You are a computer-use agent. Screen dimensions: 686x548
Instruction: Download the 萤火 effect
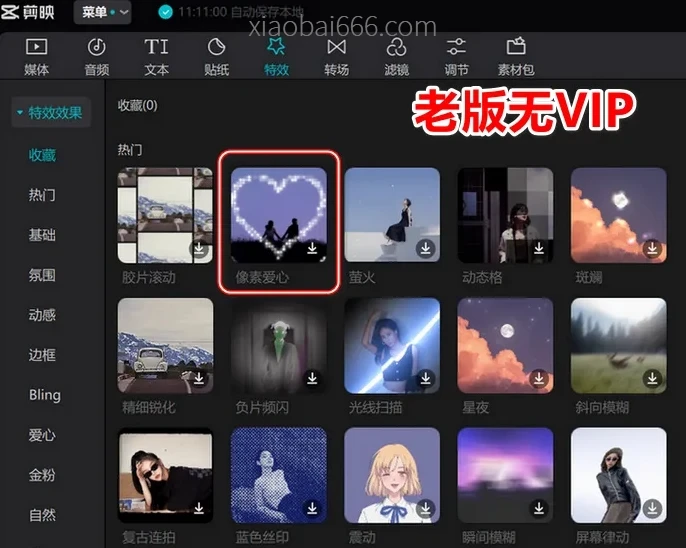[425, 248]
